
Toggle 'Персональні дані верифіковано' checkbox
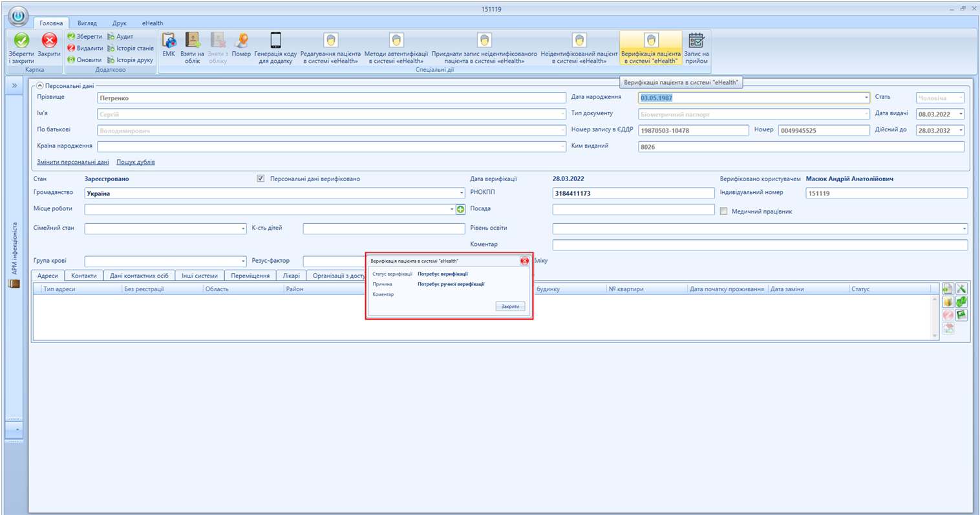pos(261,179)
